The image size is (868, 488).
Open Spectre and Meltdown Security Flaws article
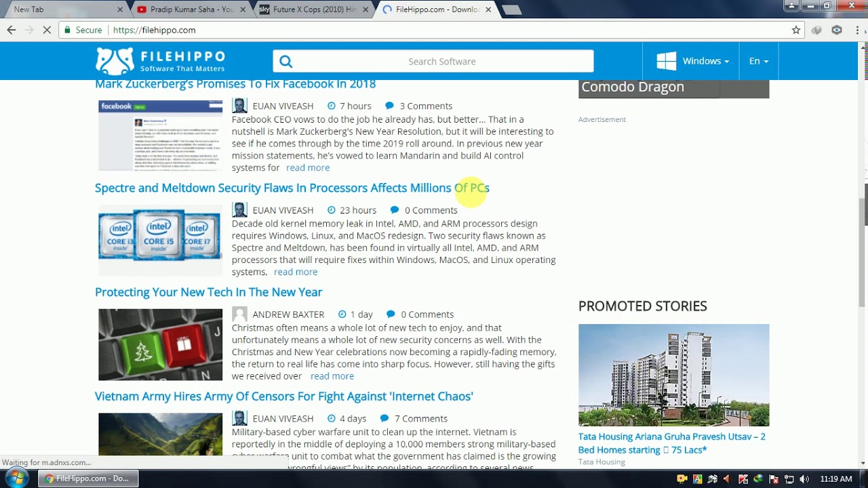tap(292, 188)
